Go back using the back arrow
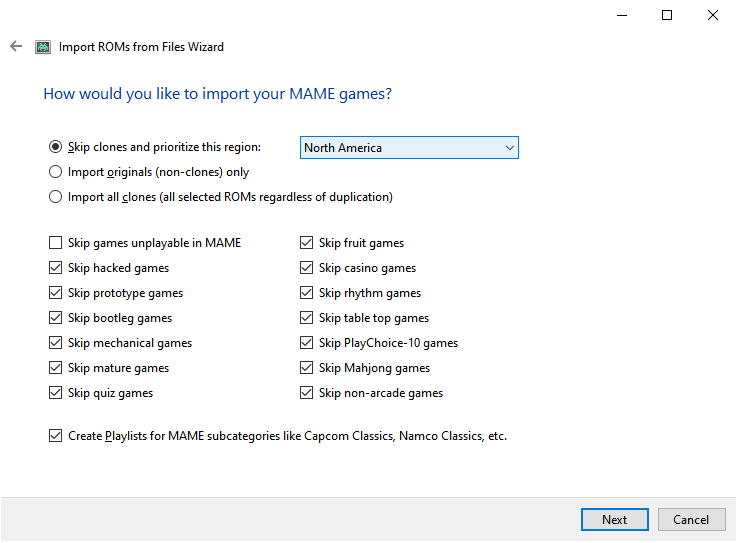Viewport: 737px width, 543px height. pyautogui.click(x=16, y=46)
